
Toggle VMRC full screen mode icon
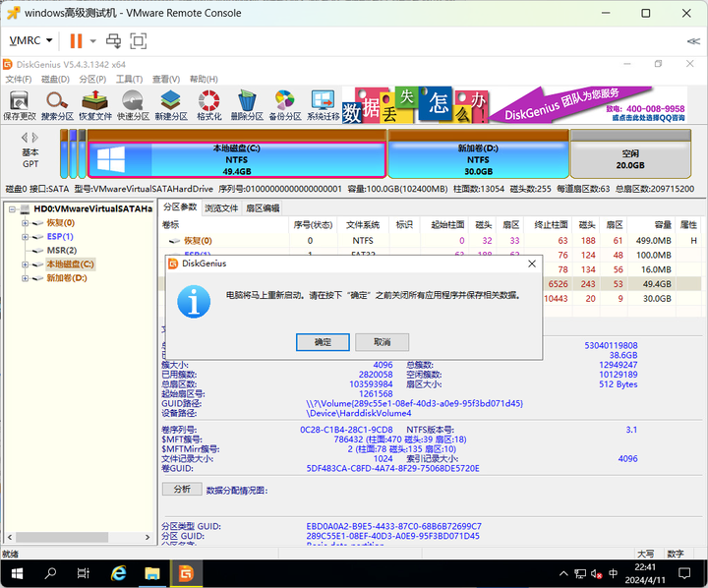[x=139, y=40]
